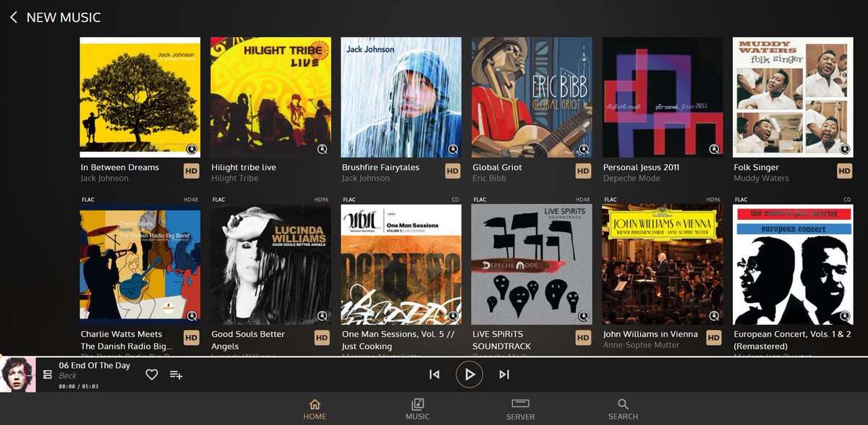Select the Brushfire Fairytales title
The height and width of the screenshot is (425, 868).
[380, 167]
